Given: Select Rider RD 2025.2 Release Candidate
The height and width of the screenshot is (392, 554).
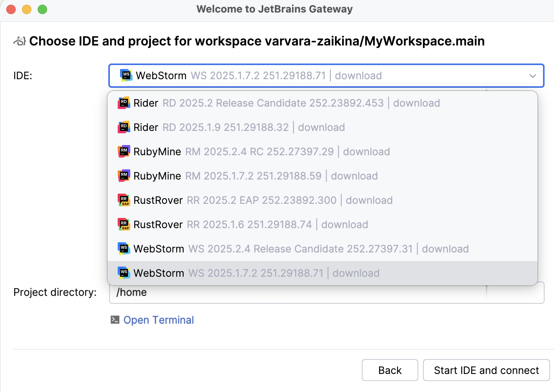Looking at the screenshot, I should point(323,103).
